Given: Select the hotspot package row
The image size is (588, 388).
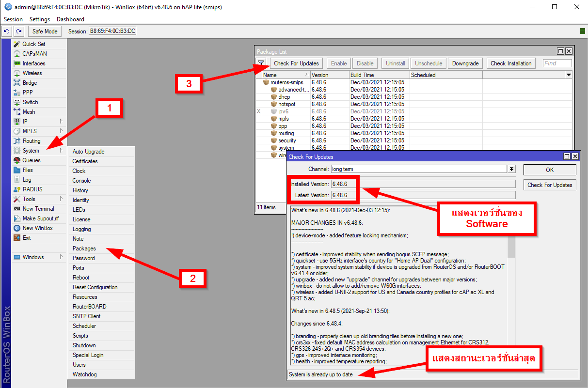Looking at the screenshot, I should click(x=413, y=104).
